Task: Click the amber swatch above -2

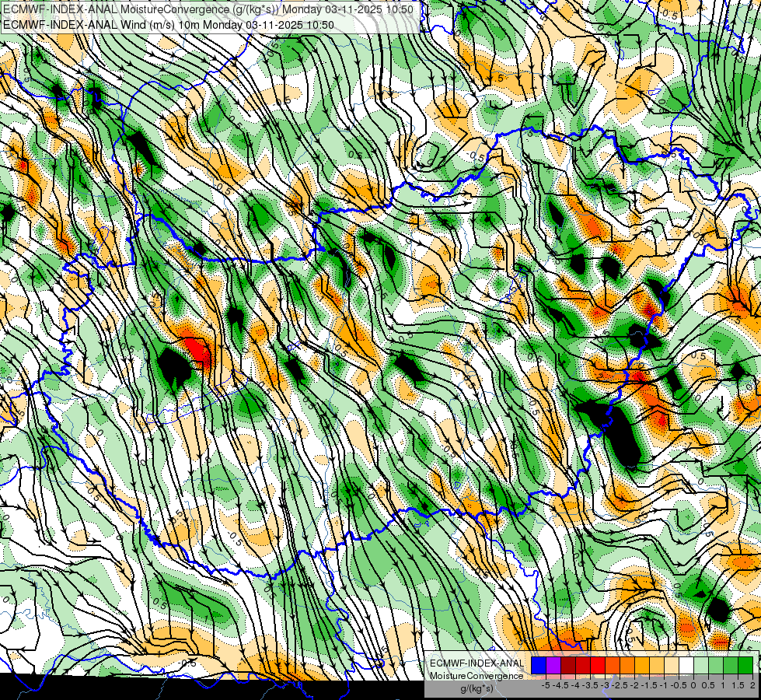Action: click(x=642, y=665)
